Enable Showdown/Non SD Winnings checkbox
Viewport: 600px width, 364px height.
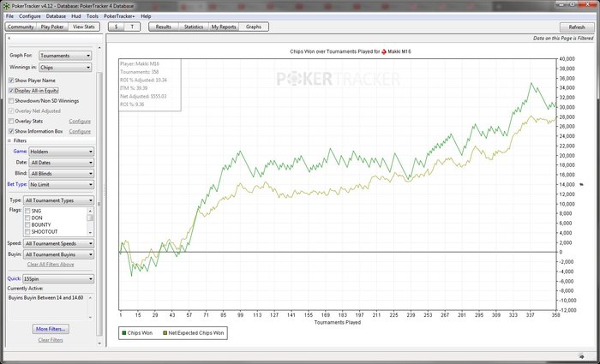click(x=11, y=101)
